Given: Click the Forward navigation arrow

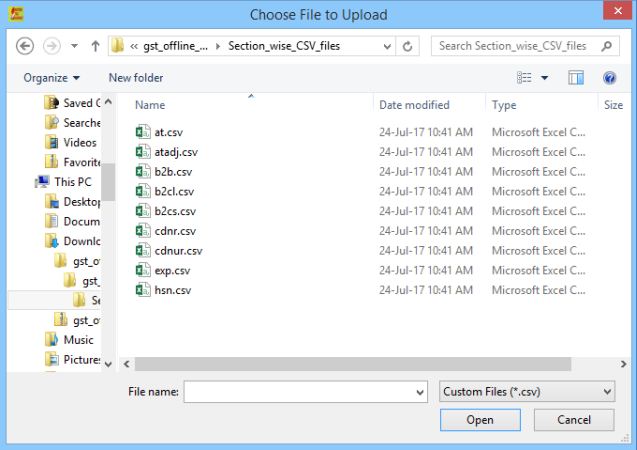Looking at the screenshot, I should 52,46.
